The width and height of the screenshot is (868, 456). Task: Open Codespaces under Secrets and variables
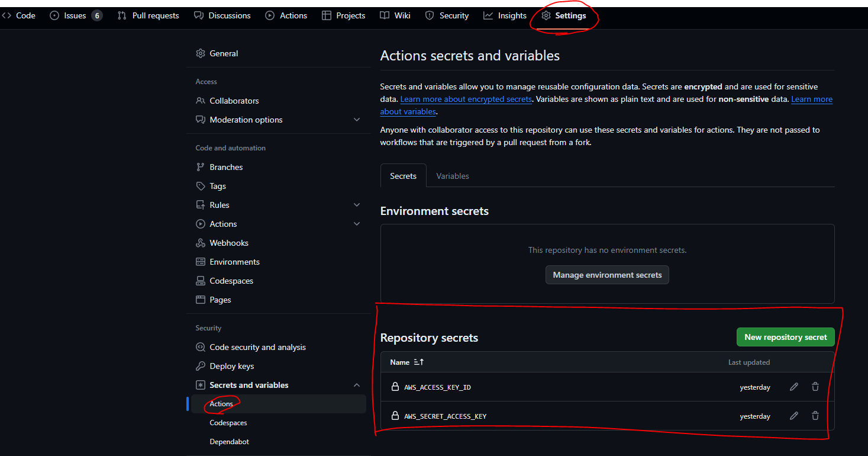[228, 423]
